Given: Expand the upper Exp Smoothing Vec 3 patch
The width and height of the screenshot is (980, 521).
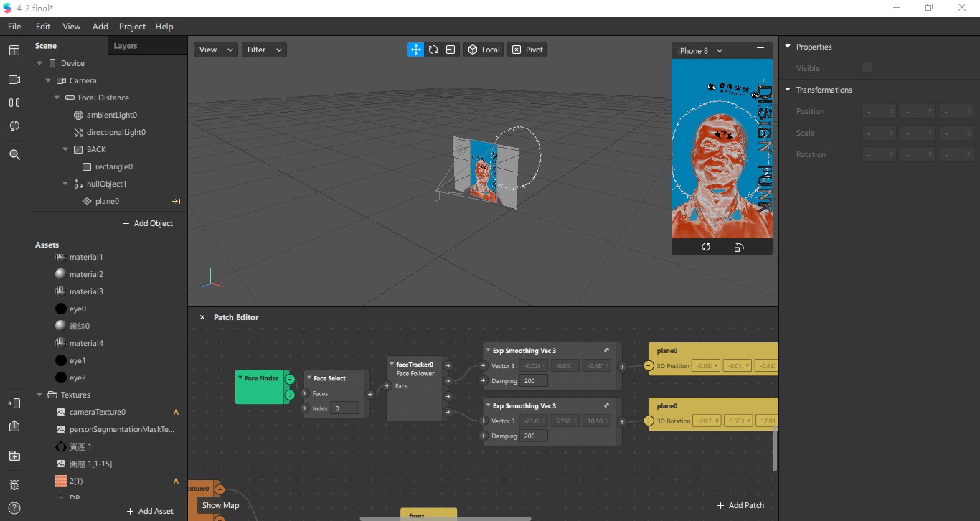Looking at the screenshot, I should 607,351.
